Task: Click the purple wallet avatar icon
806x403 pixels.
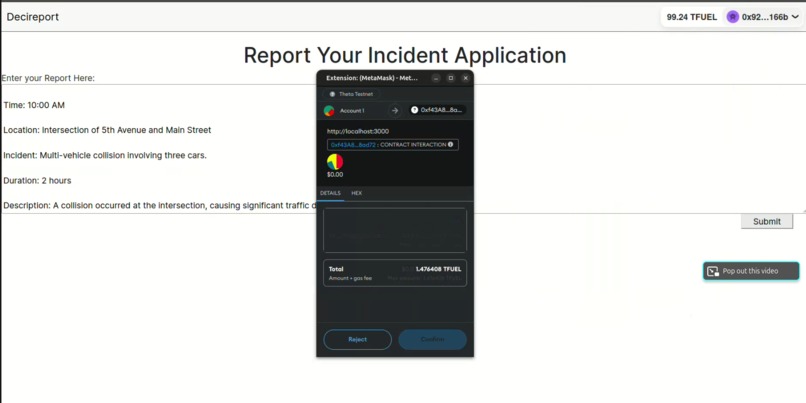Action: point(732,17)
